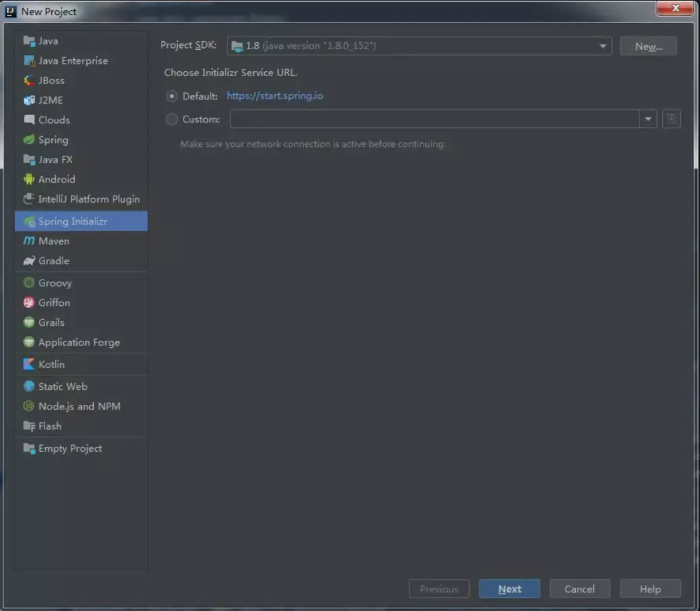
Task: Open the https://start.spring.io link
Action: (275, 95)
